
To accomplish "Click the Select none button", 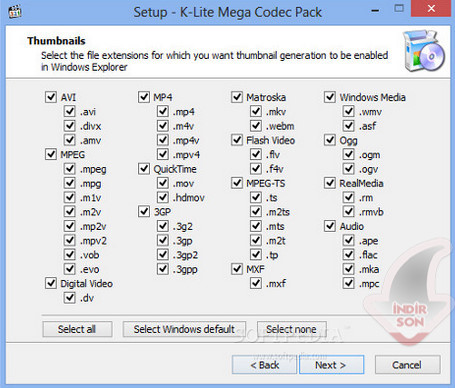I will (292, 329).
